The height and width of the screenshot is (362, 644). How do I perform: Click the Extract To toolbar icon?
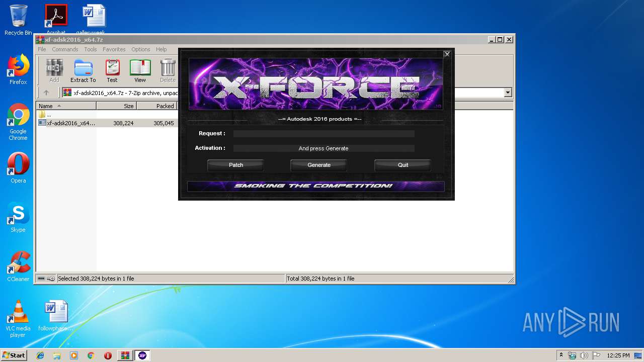(83, 70)
